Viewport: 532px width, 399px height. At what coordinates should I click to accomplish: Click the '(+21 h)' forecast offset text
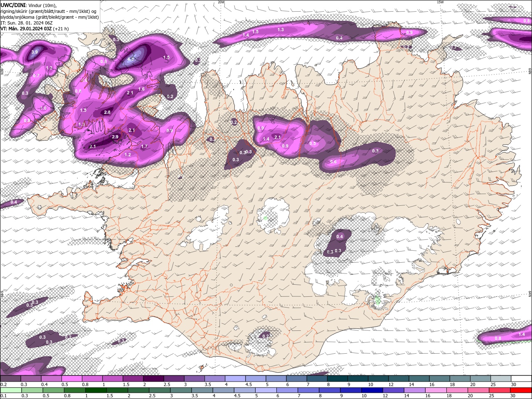click(x=61, y=29)
